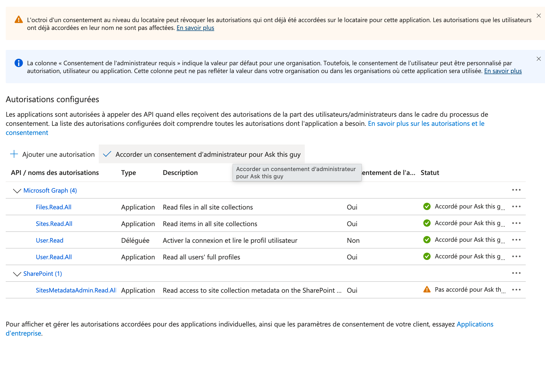Click the warning triangle beside SitesMetadataAdmin.Read.All status
Image resolution: width=545 pixels, height=392 pixels.
(427, 289)
